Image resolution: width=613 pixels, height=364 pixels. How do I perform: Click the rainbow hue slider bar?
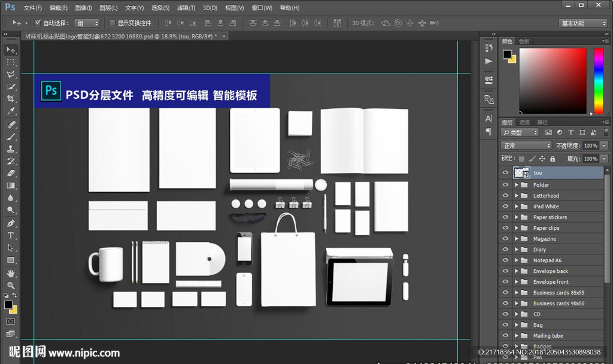coord(598,80)
